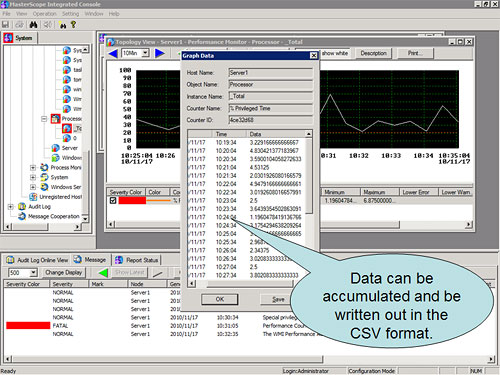Image resolution: width=500 pixels, height=375 pixels.
Task: Expand the Windows Service node
Action: point(33,187)
